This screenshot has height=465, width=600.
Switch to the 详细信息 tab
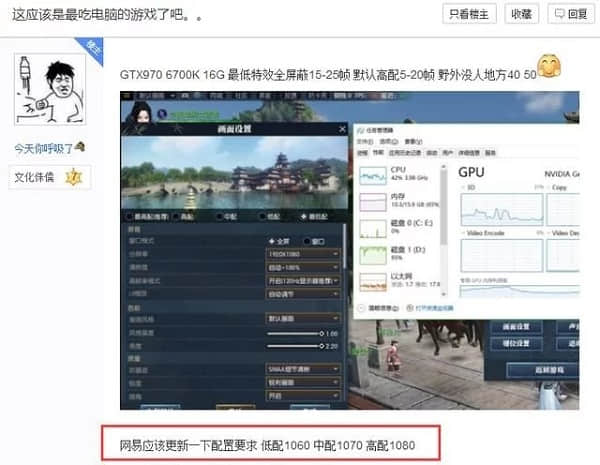(x=469, y=153)
